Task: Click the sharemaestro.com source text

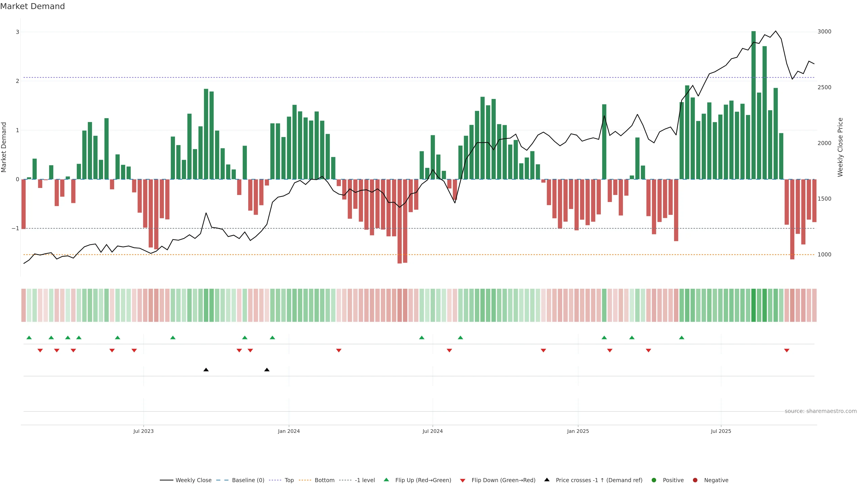Action: [x=821, y=411]
